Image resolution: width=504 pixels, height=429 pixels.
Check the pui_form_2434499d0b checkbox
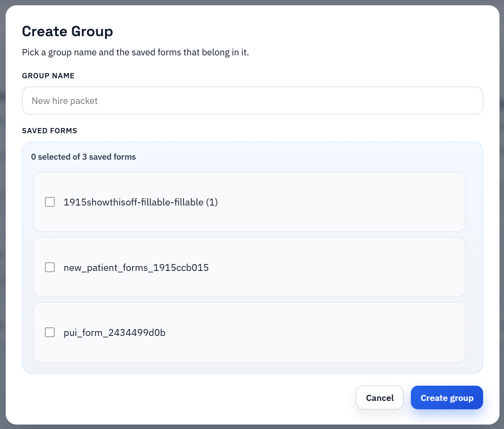coord(49,332)
